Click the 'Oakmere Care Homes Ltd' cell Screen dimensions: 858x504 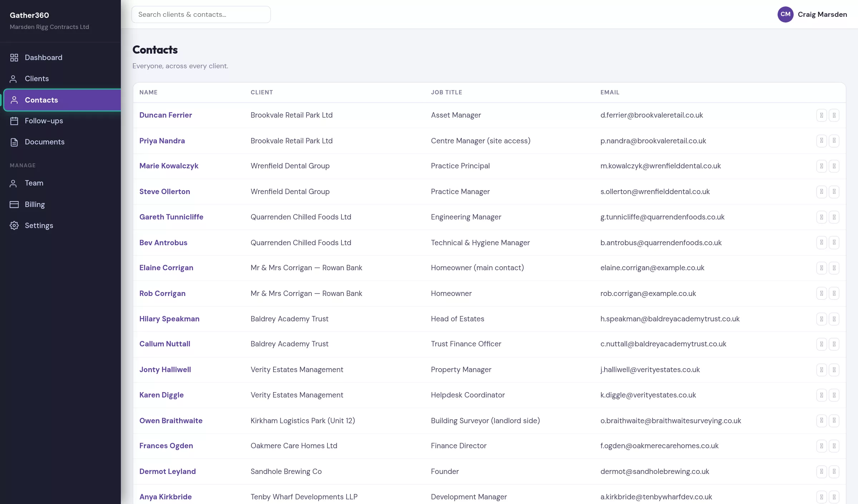click(294, 446)
